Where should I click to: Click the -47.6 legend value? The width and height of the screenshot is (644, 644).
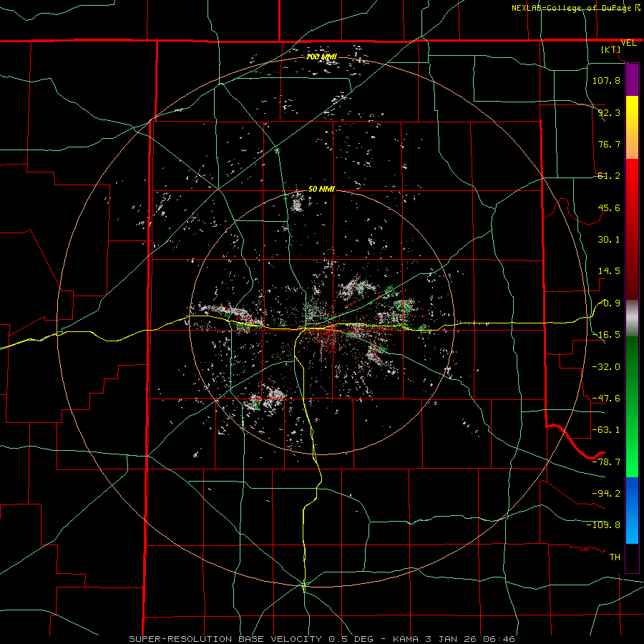tap(606, 399)
